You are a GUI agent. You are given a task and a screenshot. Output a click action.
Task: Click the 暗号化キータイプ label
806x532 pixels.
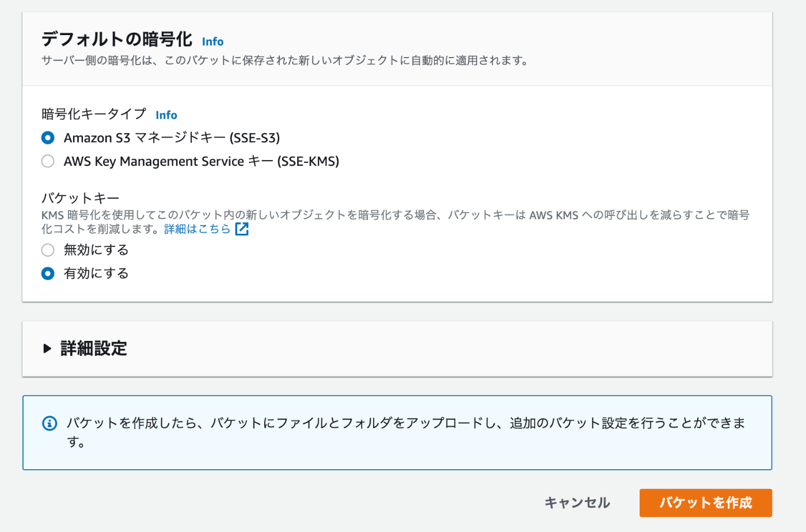[x=94, y=114]
